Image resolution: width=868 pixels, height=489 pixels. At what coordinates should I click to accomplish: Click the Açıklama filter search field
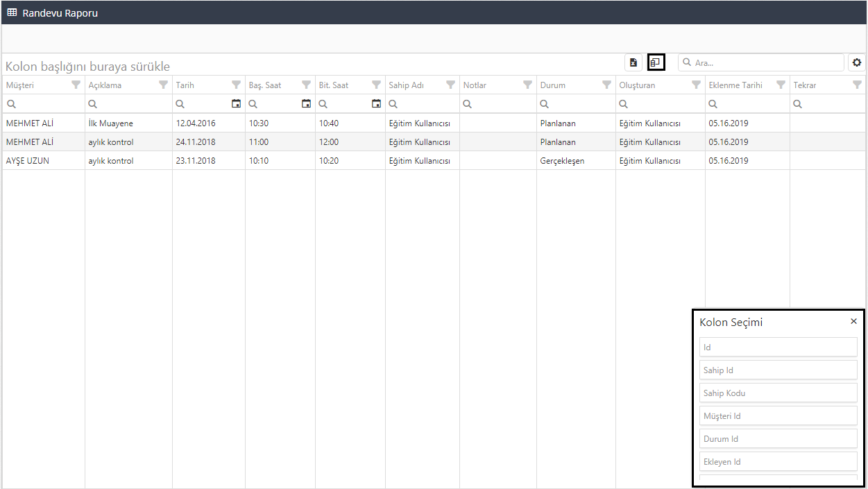(x=132, y=104)
